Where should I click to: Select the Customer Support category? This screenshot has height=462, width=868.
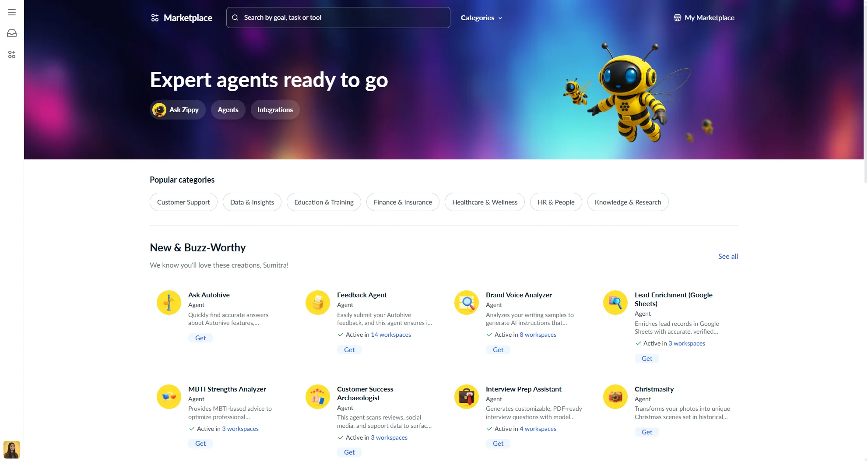183,202
